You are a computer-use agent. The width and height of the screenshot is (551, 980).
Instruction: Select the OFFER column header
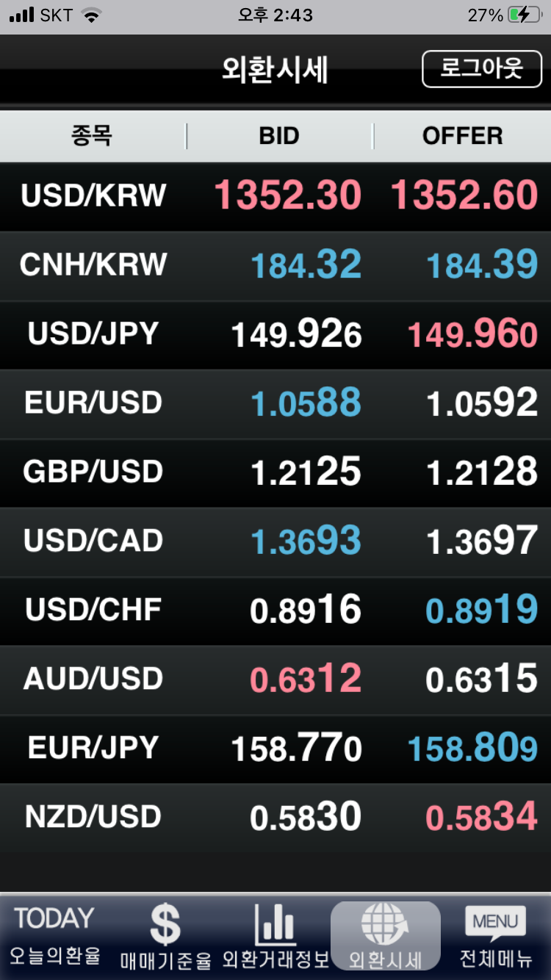[462, 136]
